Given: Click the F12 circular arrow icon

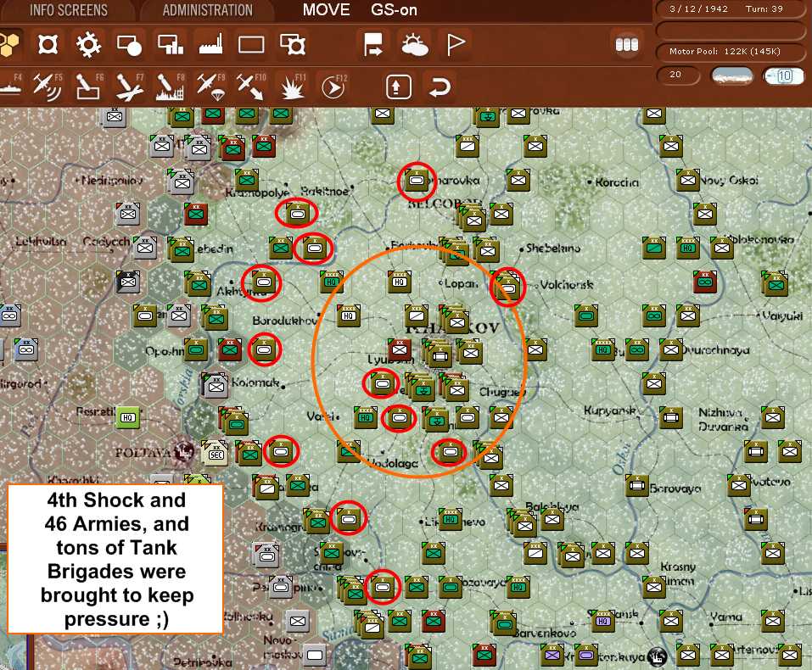Looking at the screenshot, I should (333, 87).
